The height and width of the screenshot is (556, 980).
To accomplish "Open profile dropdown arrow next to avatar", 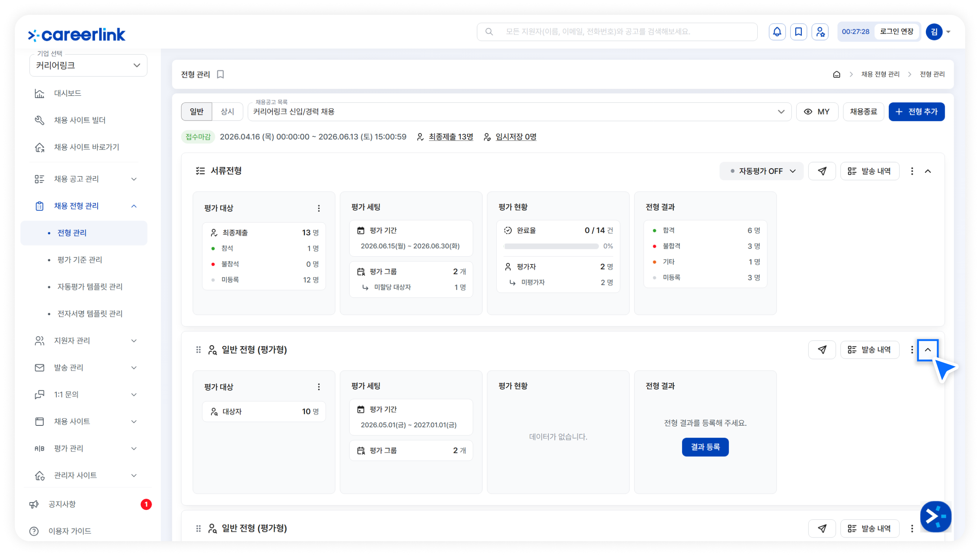I will point(949,32).
